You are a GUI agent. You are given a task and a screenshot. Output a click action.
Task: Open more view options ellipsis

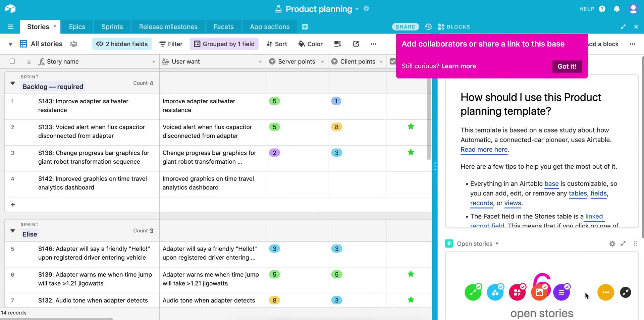point(373,44)
